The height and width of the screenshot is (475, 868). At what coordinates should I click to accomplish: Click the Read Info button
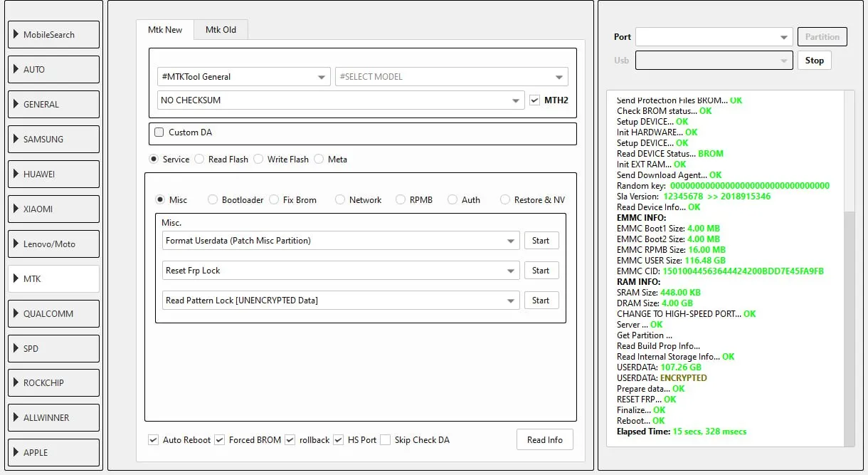point(544,440)
